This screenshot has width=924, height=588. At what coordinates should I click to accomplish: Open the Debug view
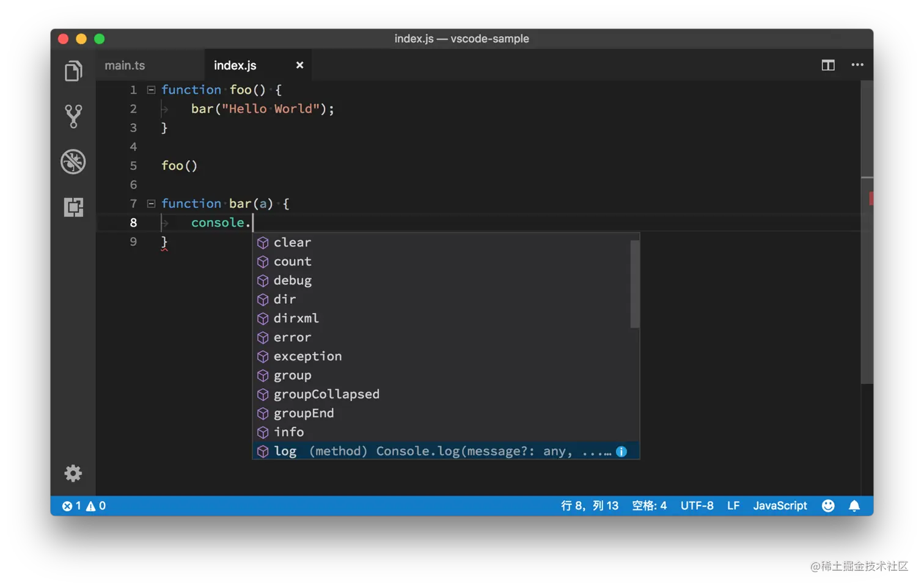[x=73, y=161]
